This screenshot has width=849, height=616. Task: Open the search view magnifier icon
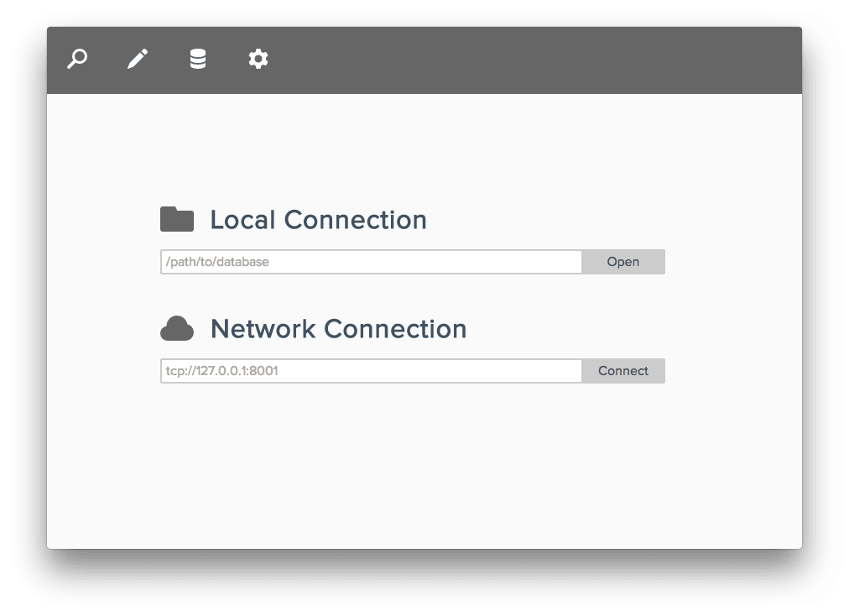[77, 59]
